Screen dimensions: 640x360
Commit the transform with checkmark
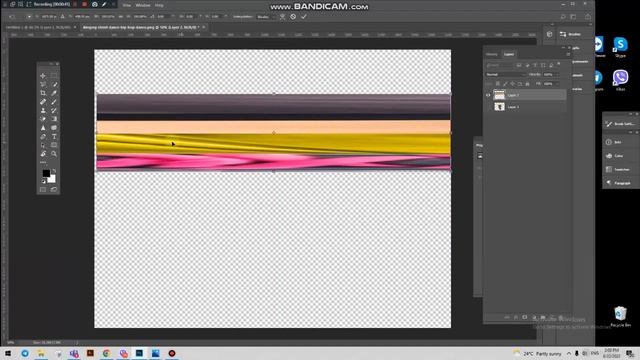click(x=304, y=17)
